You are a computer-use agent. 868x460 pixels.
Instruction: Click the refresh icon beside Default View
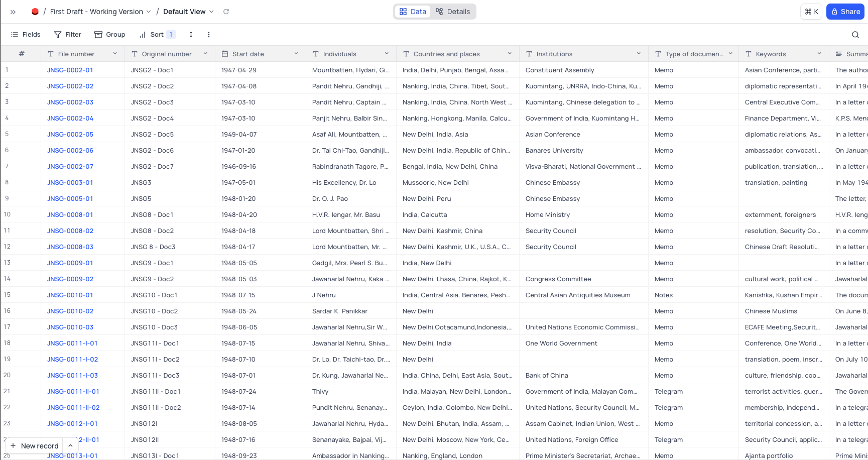point(226,12)
